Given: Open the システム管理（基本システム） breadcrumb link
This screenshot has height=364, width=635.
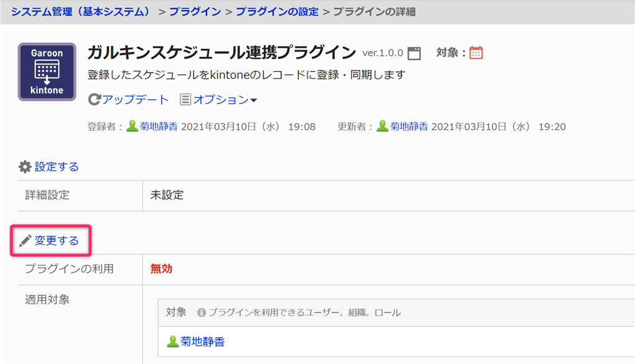Looking at the screenshot, I should click(x=81, y=12).
